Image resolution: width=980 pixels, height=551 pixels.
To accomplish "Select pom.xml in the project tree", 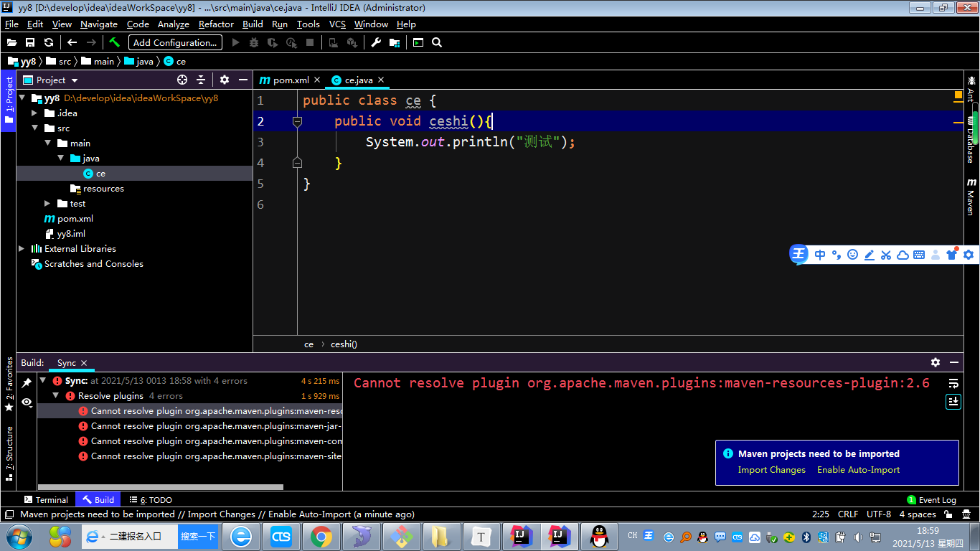I will click(75, 219).
